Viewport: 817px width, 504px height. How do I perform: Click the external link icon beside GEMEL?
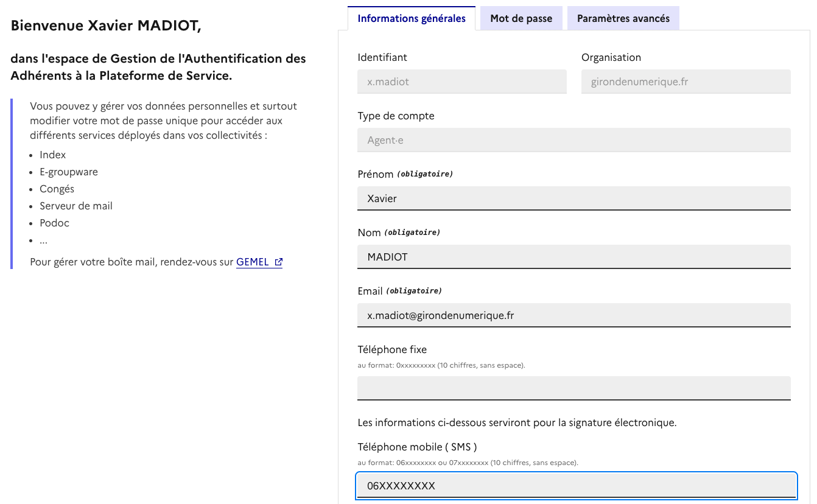[278, 262]
